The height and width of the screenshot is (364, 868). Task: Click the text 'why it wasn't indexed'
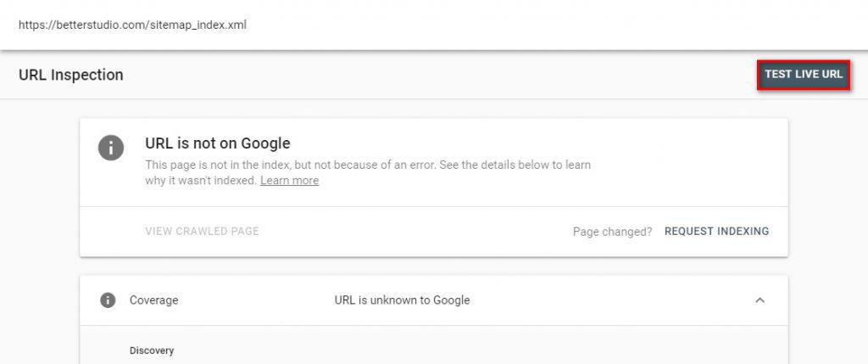[199, 181]
